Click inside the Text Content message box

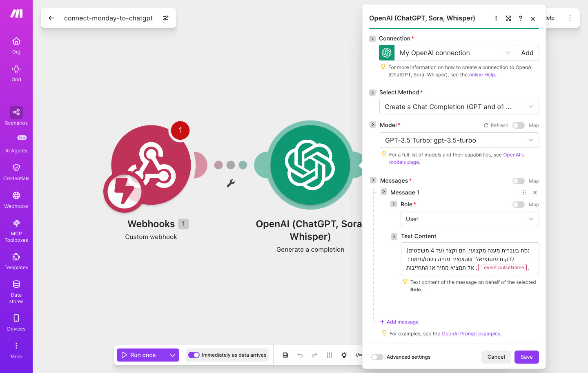point(470,259)
